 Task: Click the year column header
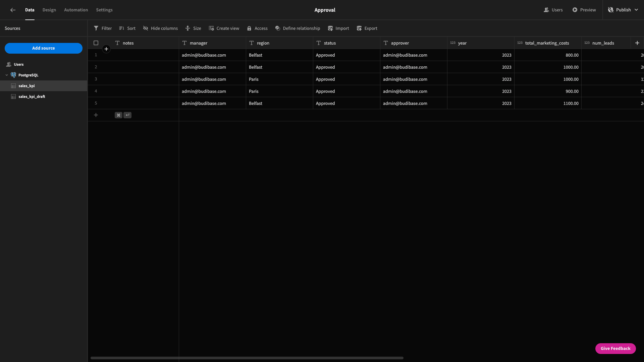(x=481, y=43)
